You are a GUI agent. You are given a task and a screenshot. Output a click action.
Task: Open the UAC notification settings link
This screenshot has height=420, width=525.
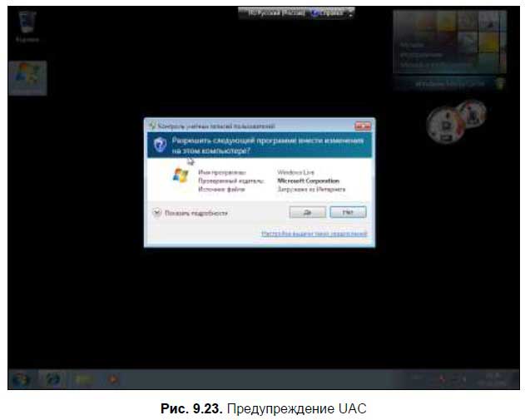(314, 233)
